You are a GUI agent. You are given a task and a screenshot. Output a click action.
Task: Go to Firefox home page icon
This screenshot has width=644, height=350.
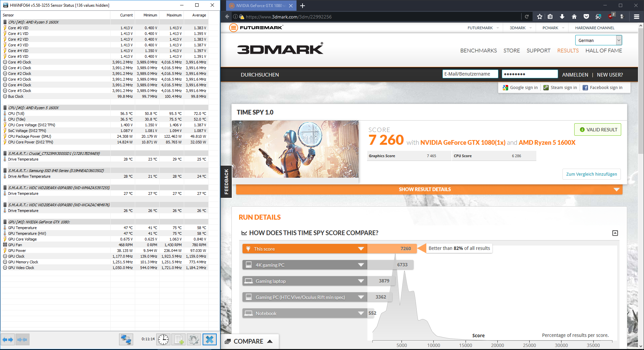tap(574, 16)
